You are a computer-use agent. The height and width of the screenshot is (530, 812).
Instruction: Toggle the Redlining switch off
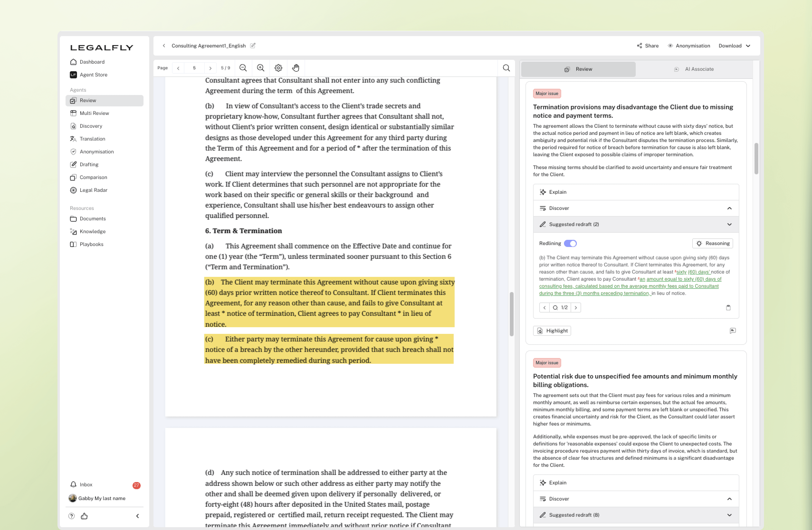[570, 243]
